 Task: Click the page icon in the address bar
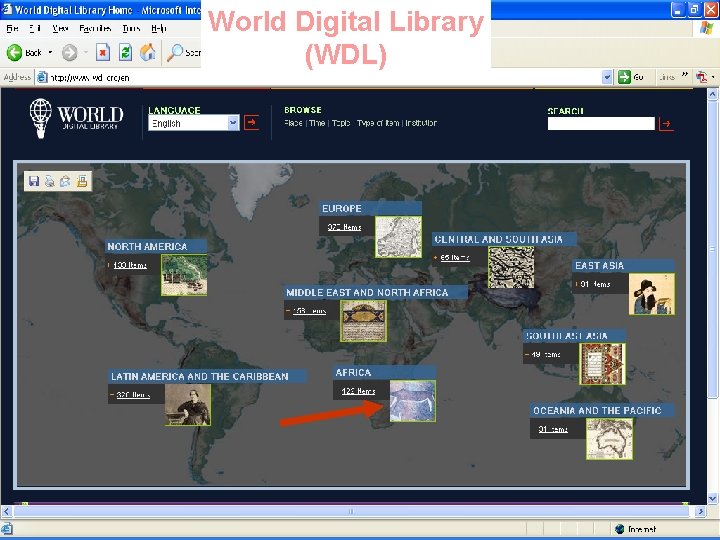[42, 77]
